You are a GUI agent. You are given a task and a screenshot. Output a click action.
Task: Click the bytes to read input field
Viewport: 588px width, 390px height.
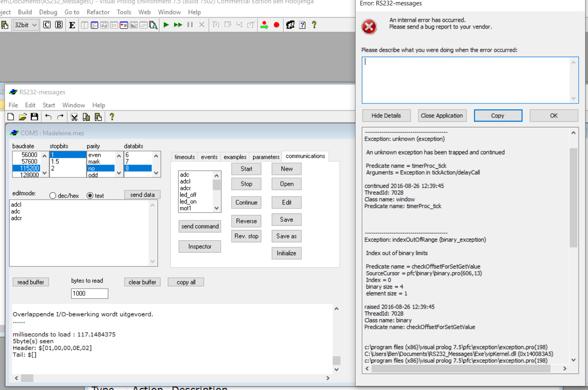89,294
